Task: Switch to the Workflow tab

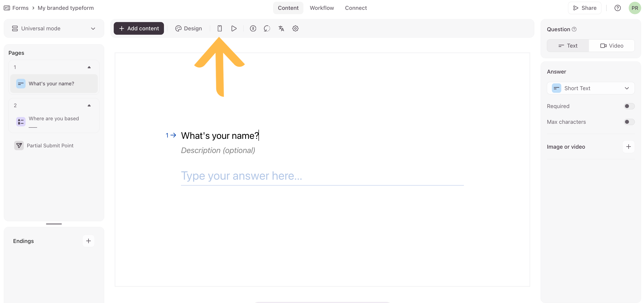Action: [x=322, y=8]
